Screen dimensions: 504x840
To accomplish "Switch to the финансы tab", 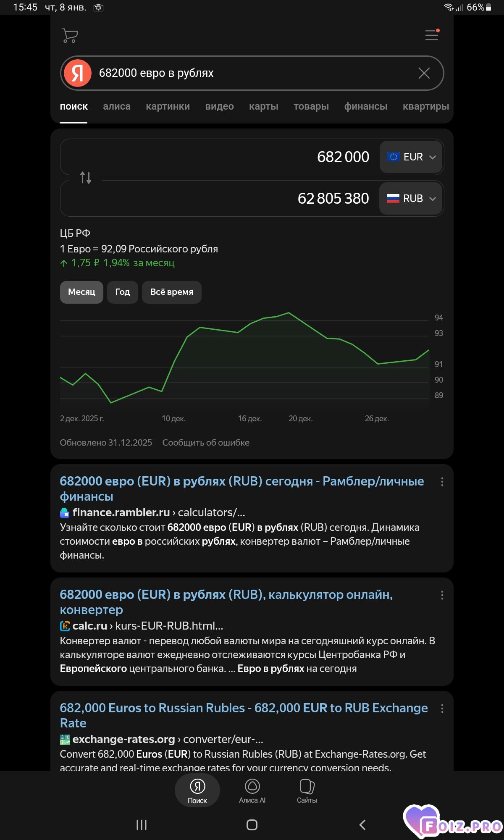I will tap(365, 107).
